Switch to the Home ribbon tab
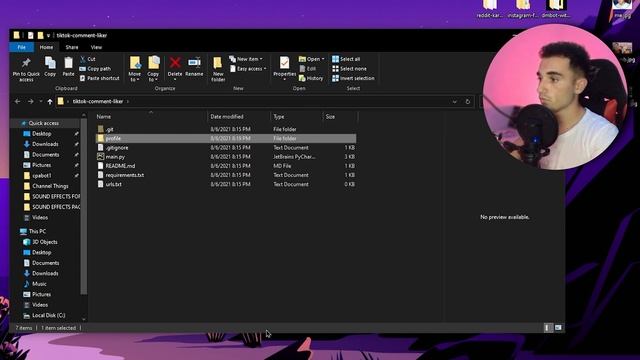The image size is (640, 360). pos(46,47)
